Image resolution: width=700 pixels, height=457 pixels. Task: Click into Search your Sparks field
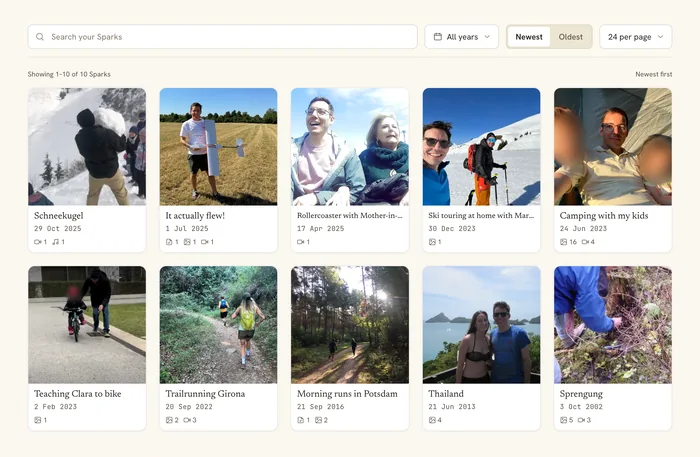coord(222,37)
